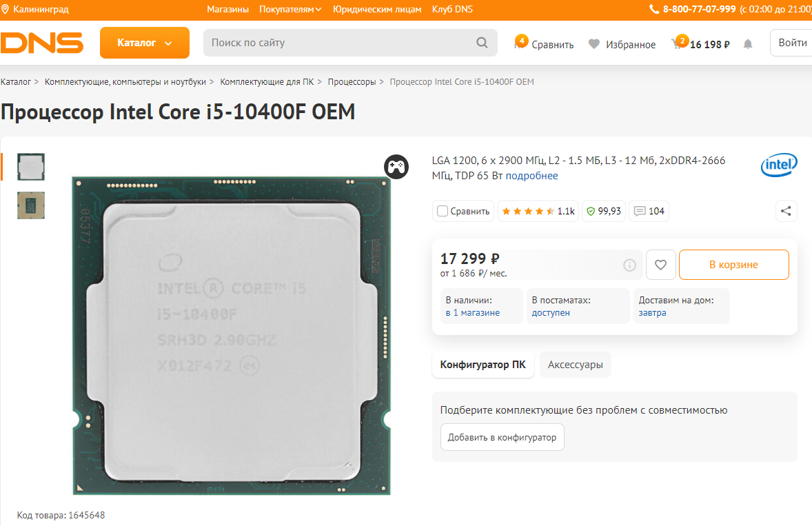Tick the Сравнить checkbox
Image resolution: width=812 pixels, height=526 pixels.
(x=443, y=211)
